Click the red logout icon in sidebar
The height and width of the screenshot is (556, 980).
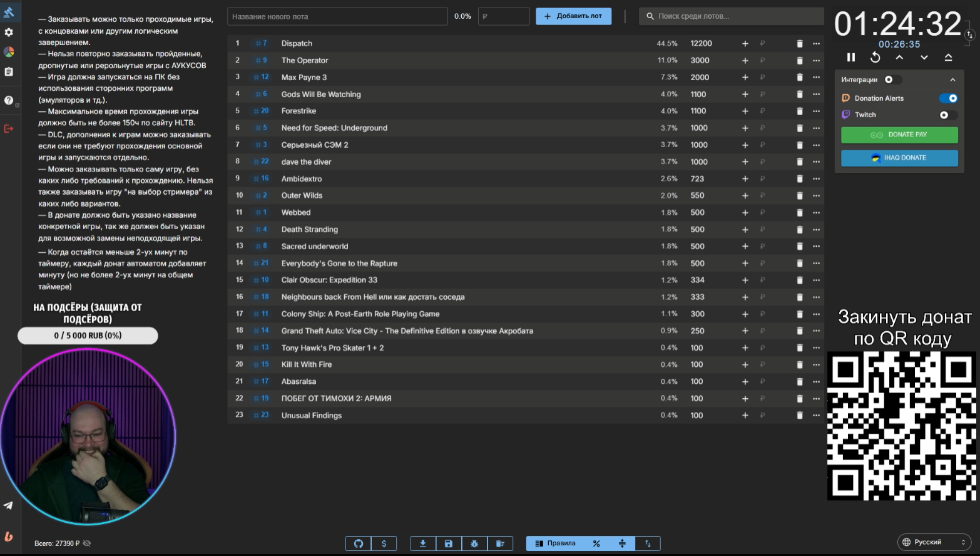pyautogui.click(x=9, y=128)
